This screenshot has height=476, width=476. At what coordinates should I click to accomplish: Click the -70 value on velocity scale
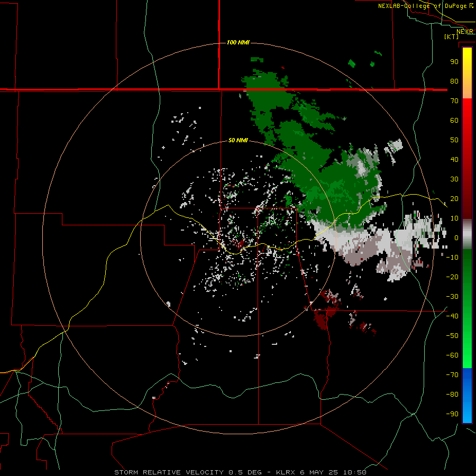(x=452, y=375)
